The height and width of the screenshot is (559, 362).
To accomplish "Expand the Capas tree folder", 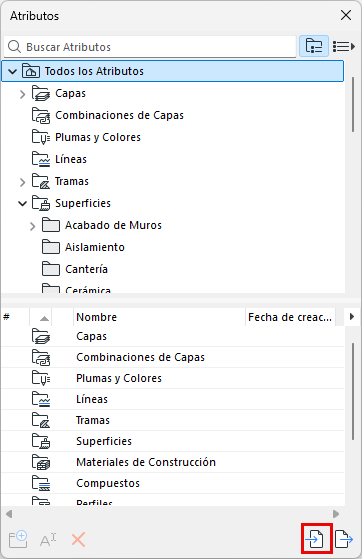I will coord(22,94).
